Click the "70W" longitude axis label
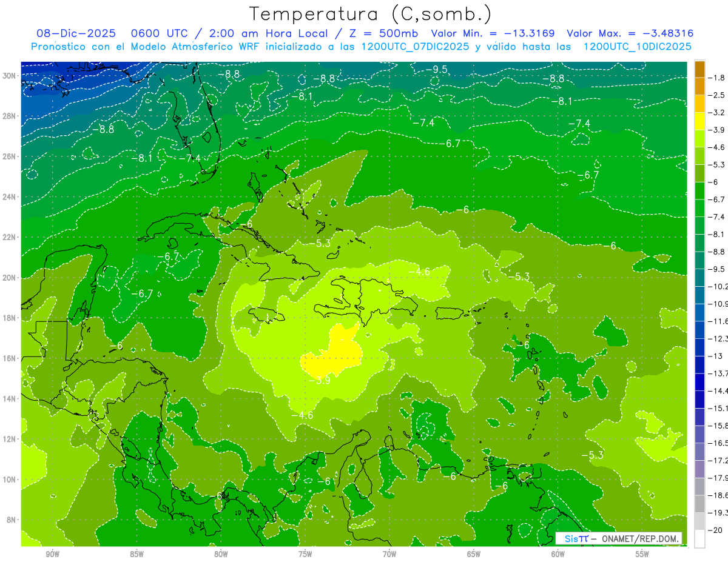 [389, 554]
